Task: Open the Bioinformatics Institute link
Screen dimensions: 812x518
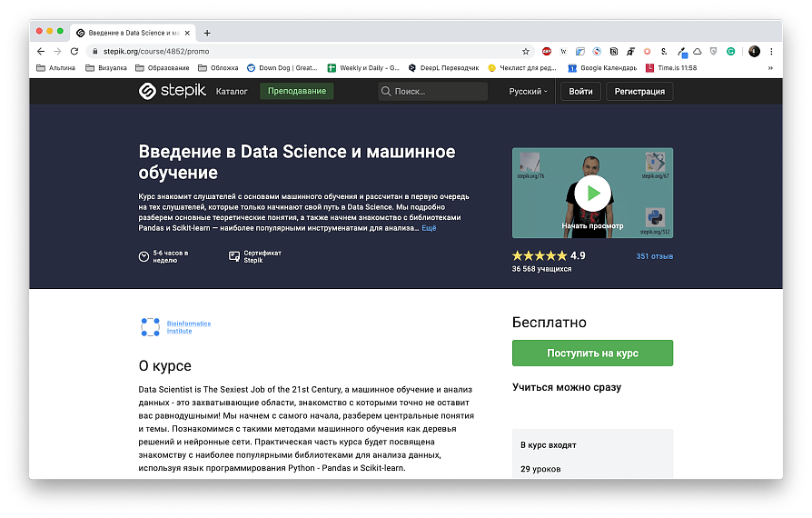Action: click(x=189, y=327)
